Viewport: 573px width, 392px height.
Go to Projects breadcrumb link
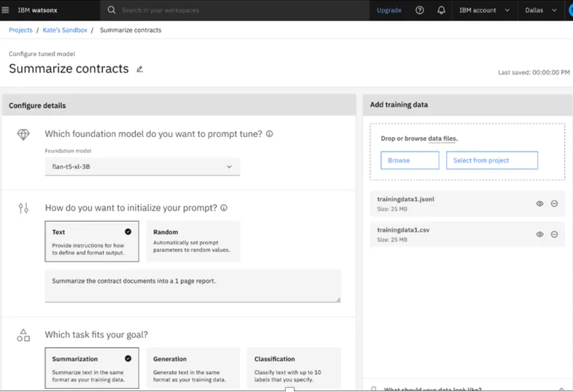pyautogui.click(x=20, y=30)
